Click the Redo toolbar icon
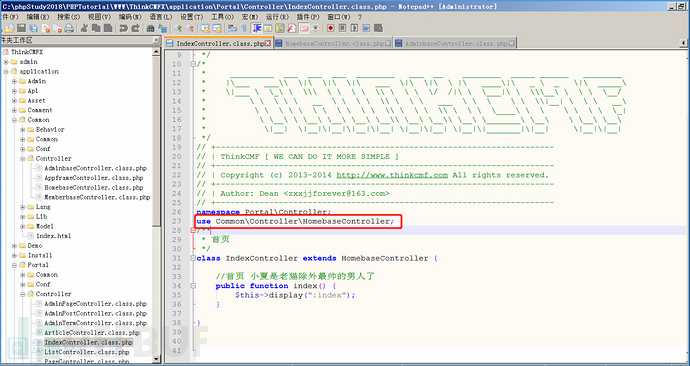This screenshot has height=366, width=690. [136, 28]
